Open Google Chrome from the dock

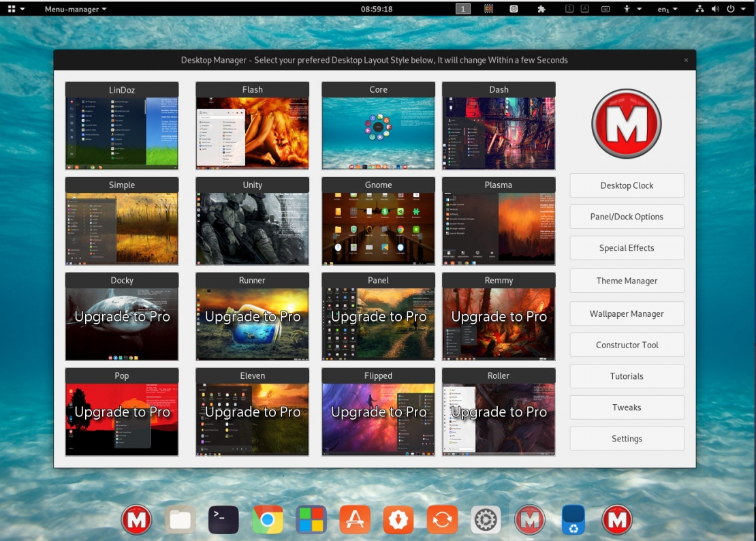(x=267, y=519)
